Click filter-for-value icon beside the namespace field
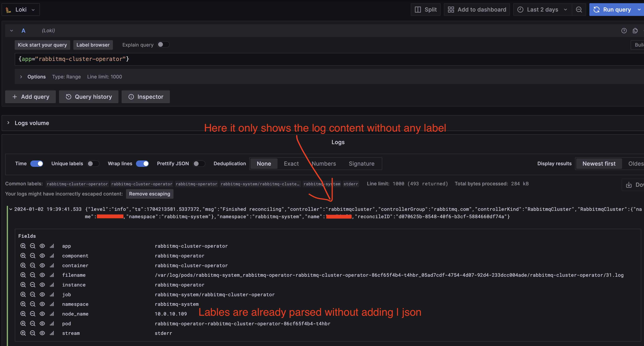Viewport: 644px width, 346px height. click(23, 304)
